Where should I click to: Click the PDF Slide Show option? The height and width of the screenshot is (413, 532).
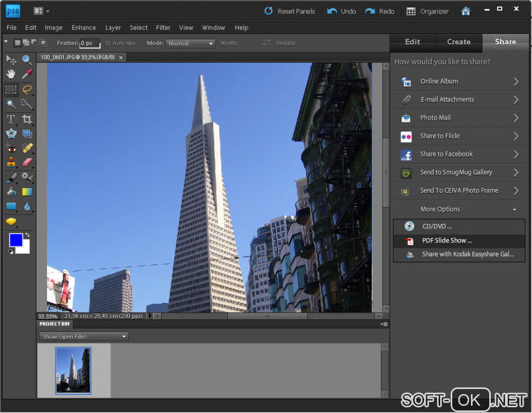pos(446,241)
